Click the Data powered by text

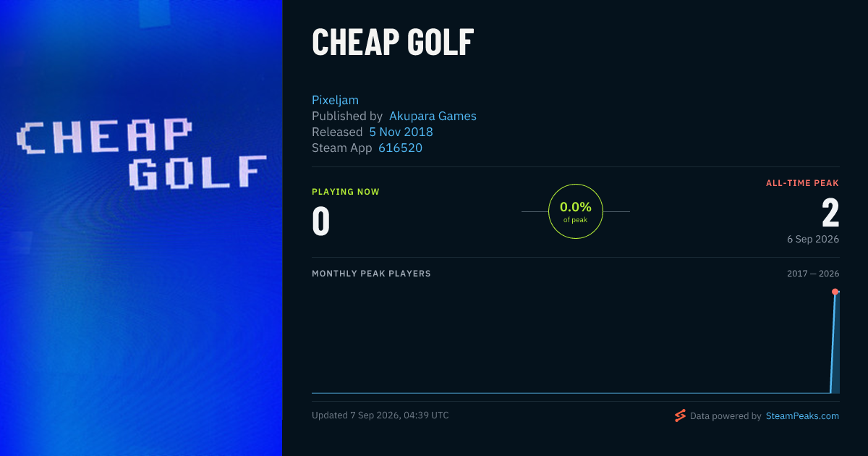point(726,416)
